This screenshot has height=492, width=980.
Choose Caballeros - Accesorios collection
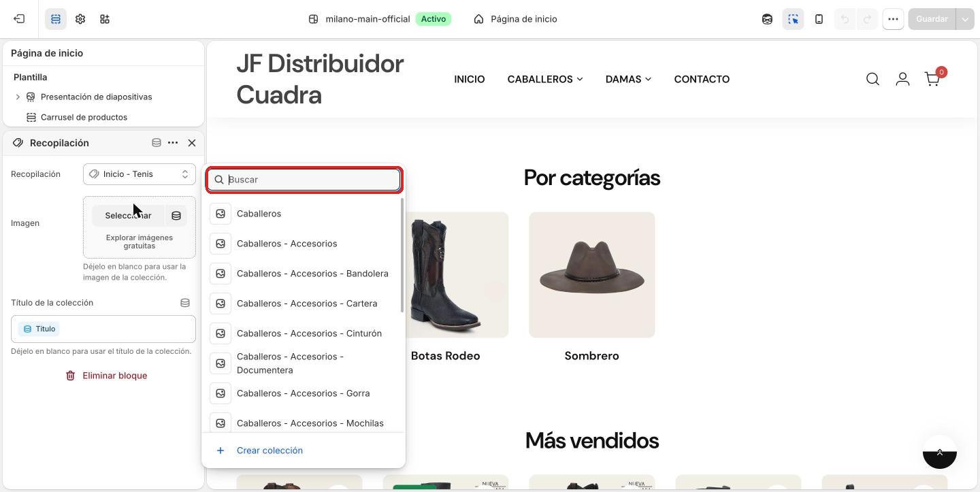tap(304, 244)
